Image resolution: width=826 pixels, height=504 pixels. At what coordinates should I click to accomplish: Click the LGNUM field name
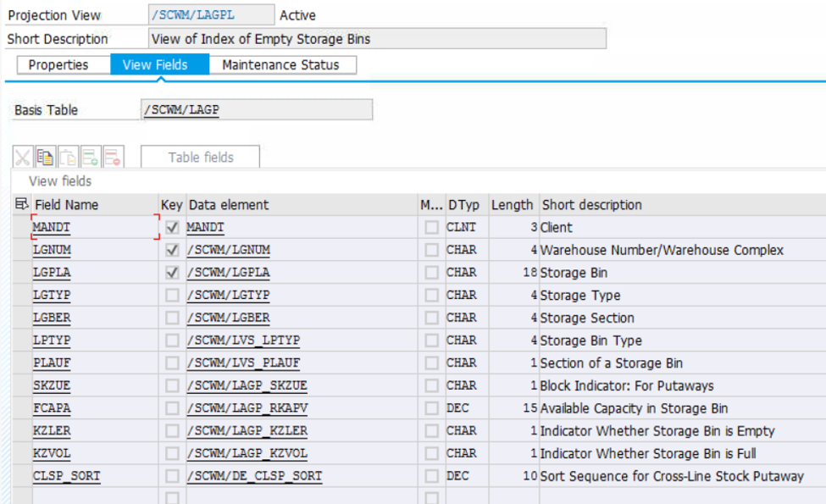point(52,250)
